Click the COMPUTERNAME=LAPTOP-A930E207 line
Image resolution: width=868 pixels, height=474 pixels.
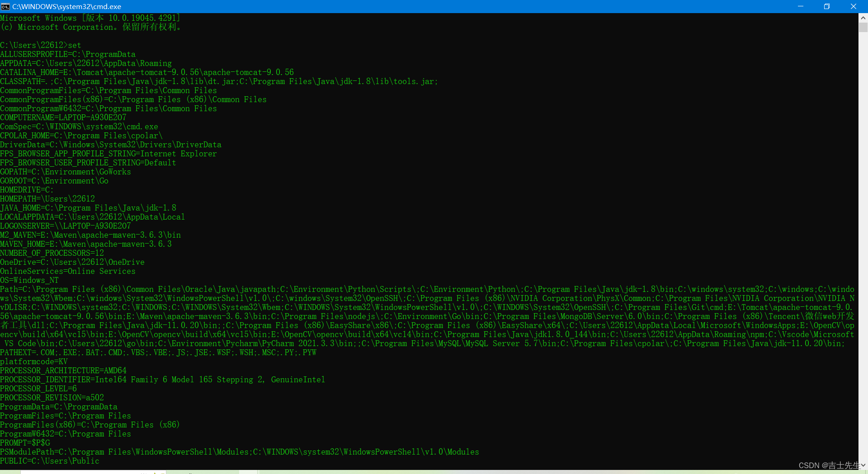coord(63,117)
